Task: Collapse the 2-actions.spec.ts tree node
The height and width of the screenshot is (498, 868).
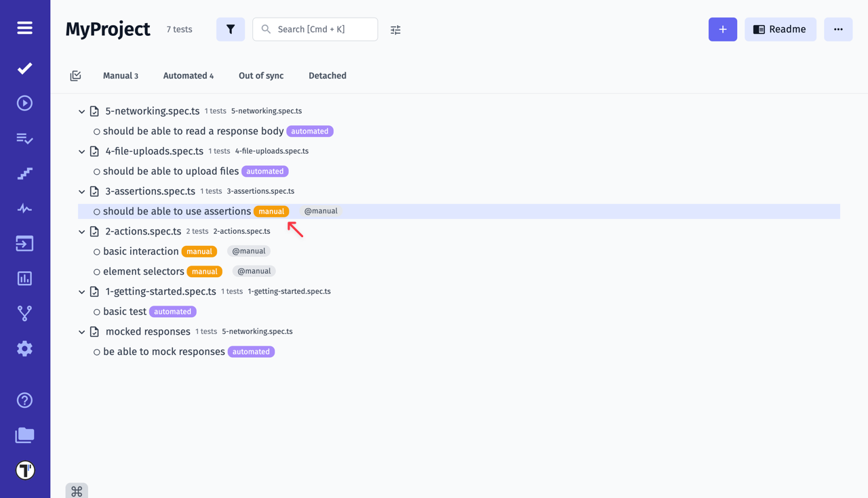Action: point(81,231)
